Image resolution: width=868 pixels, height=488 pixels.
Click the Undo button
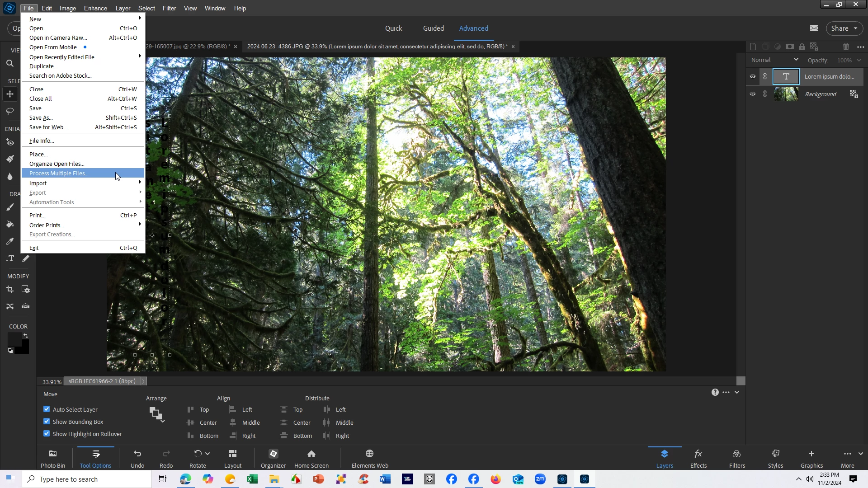pos(137,458)
